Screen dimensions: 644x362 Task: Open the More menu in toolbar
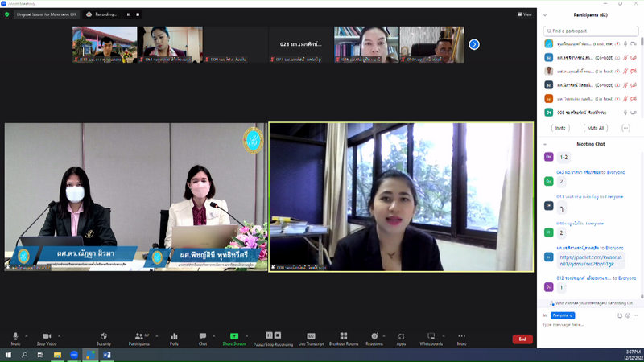(x=462, y=336)
